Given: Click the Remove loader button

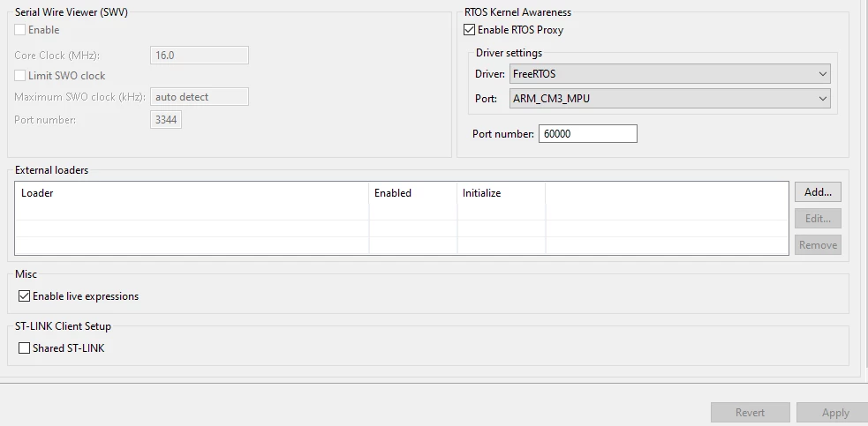Looking at the screenshot, I should (x=819, y=244).
